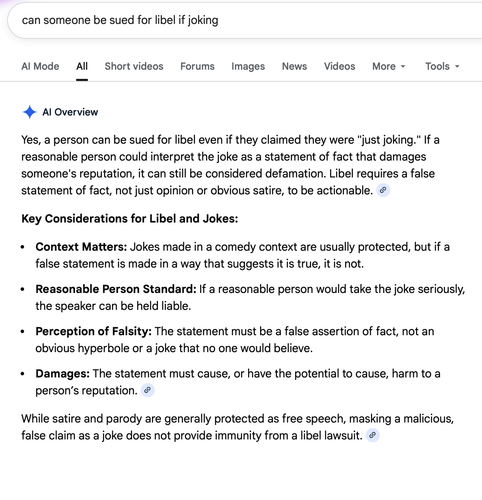The height and width of the screenshot is (500, 482).
Task: Open the Short videos tab
Action: click(x=134, y=66)
